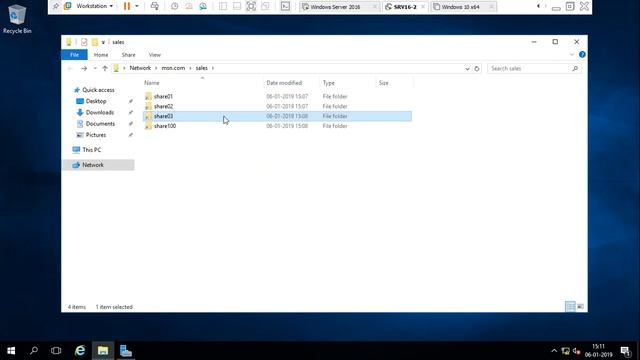
Task: Open network status tray icon
Action: click(565, 351)
